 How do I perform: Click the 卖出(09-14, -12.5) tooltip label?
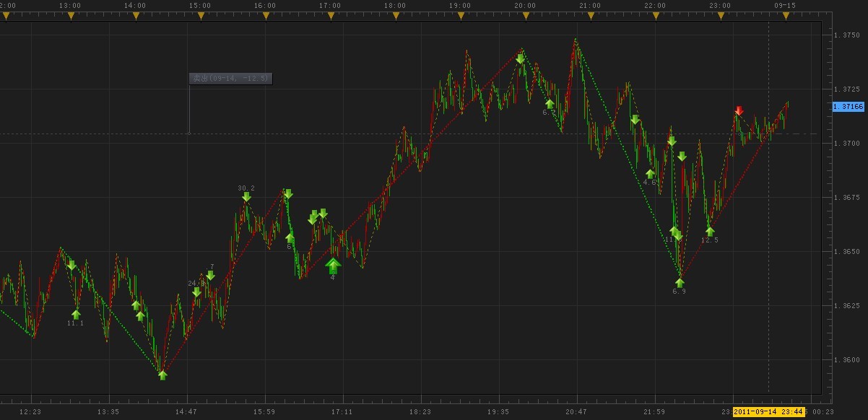click(230, 79)
